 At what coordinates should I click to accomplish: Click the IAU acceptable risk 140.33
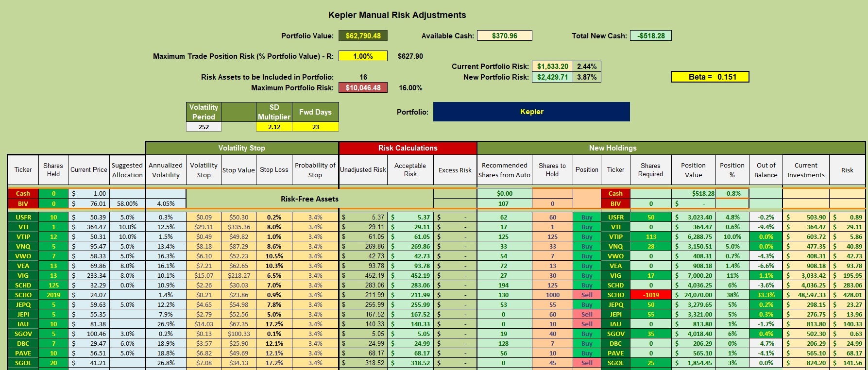pos(410,324)
